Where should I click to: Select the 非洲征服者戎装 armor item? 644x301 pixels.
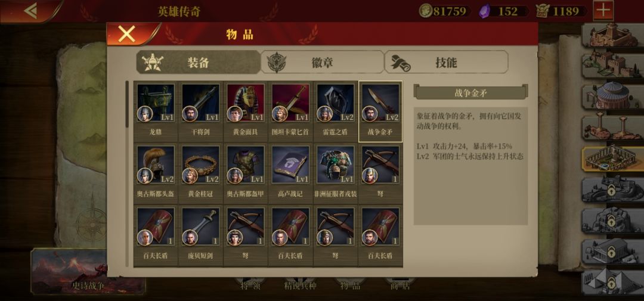[336, 173]
